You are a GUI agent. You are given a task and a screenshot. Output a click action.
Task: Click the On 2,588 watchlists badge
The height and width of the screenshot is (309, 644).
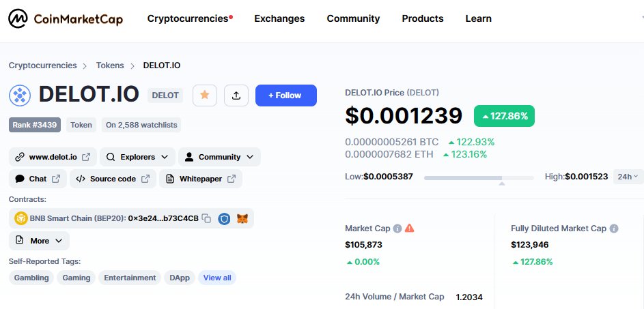[x=141, y=125]
